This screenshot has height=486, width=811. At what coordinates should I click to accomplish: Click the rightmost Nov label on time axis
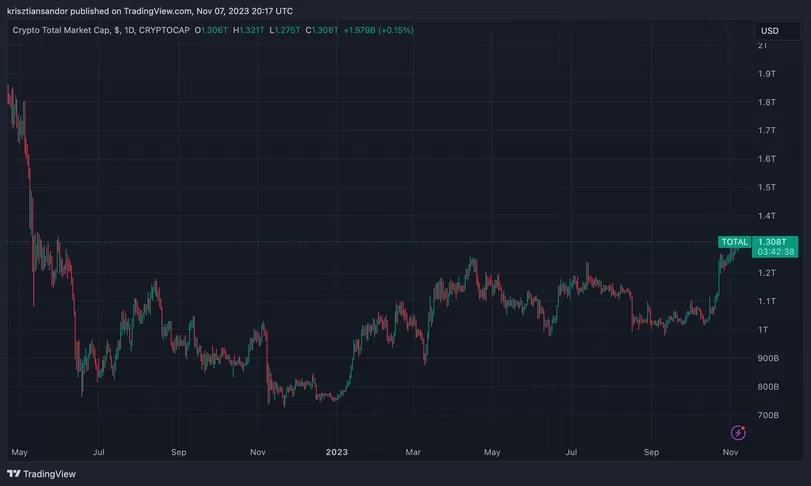tap(730, 452)
